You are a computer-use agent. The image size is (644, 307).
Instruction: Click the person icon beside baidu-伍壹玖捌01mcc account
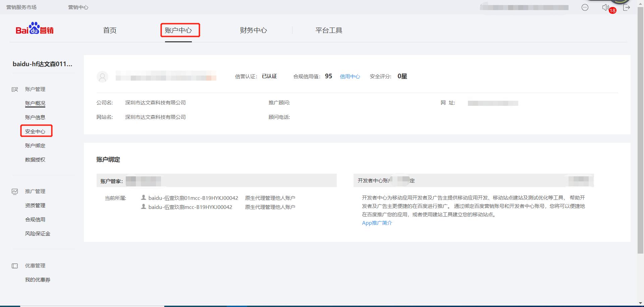coord(143,198)
